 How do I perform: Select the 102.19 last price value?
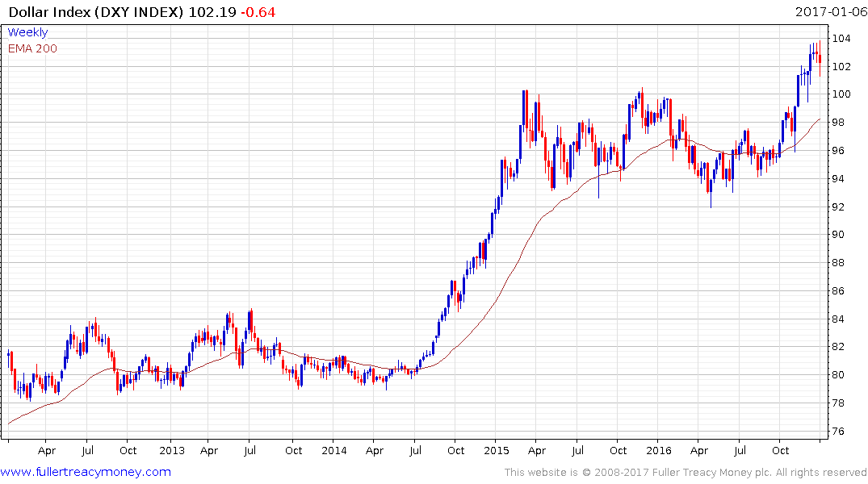212,12
